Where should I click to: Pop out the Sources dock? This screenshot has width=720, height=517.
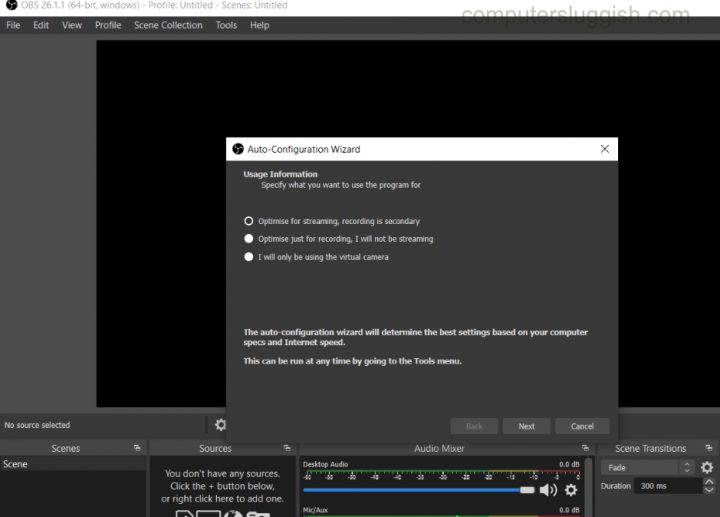(287, 448)
